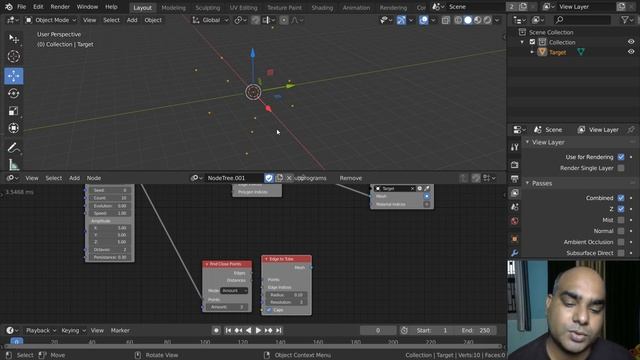Toggle Caps checkbox in Edge to Tube node
640x360 pixels.
tap(269, 310)
